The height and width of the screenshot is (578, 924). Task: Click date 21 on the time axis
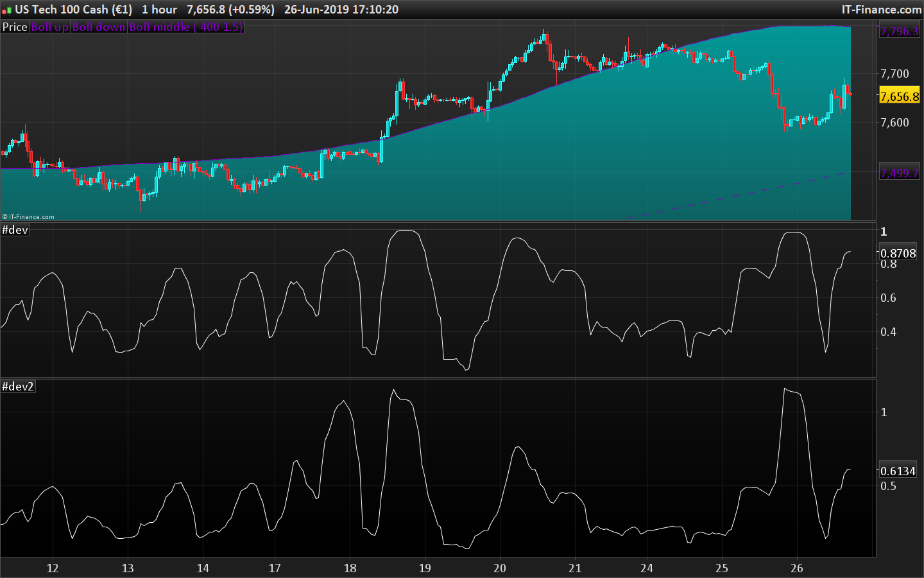(x=575, y=568)
